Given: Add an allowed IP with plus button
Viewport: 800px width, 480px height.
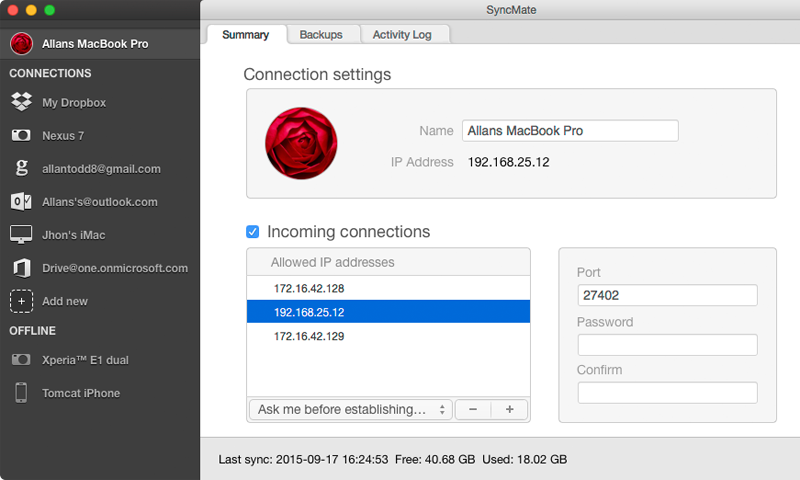Looking at the screenshot, I should click(509, 409).
